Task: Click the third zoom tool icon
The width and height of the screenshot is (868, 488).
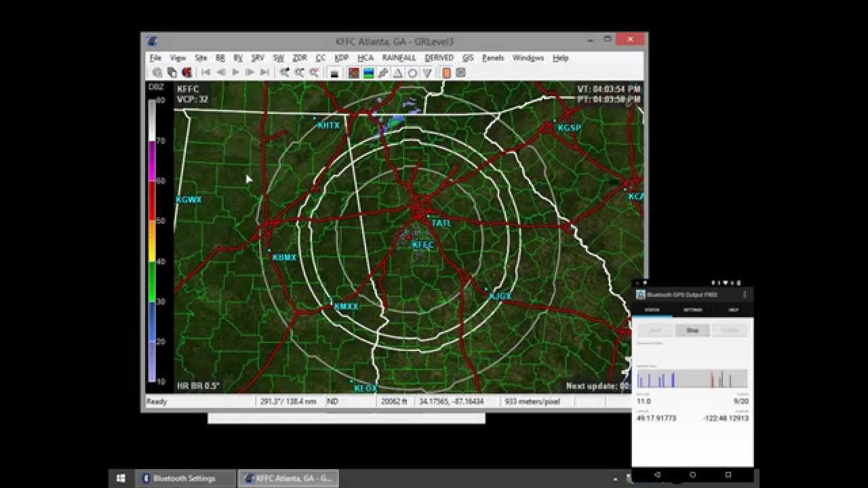Action: click(315, 73)
